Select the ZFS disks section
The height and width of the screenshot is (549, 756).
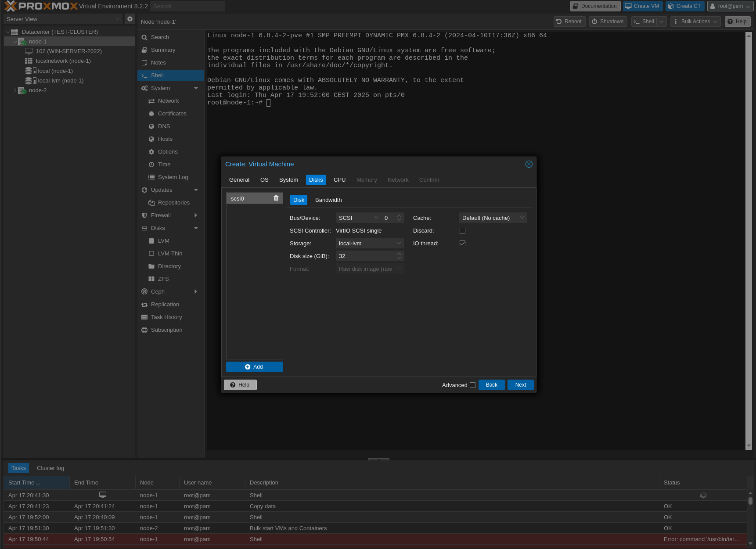tap(163, 279)
